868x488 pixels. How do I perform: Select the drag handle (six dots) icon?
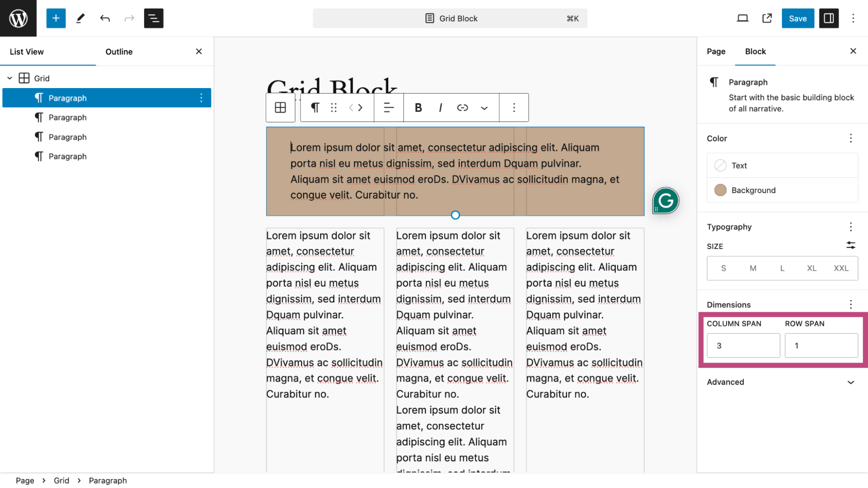pos(334,107)
